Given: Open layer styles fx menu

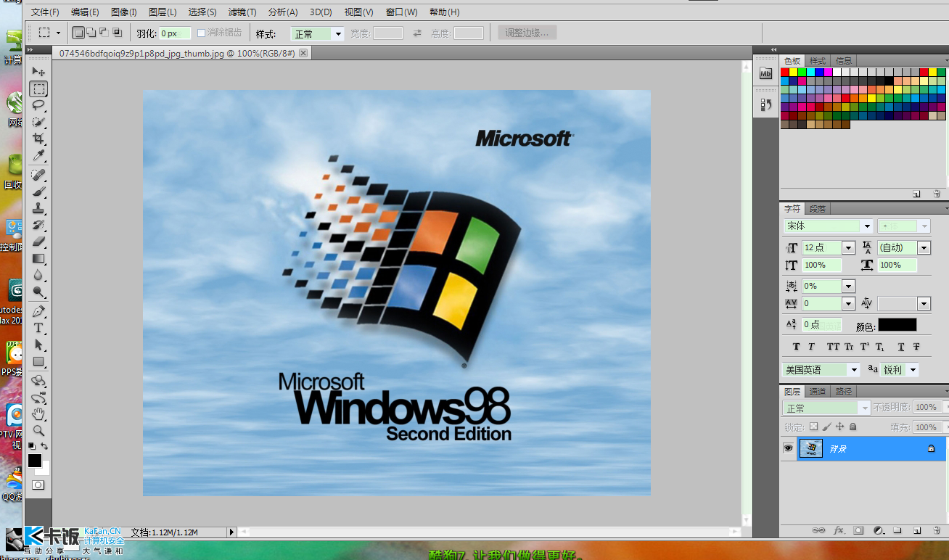Looking at the screenshot, I should 839,530.
